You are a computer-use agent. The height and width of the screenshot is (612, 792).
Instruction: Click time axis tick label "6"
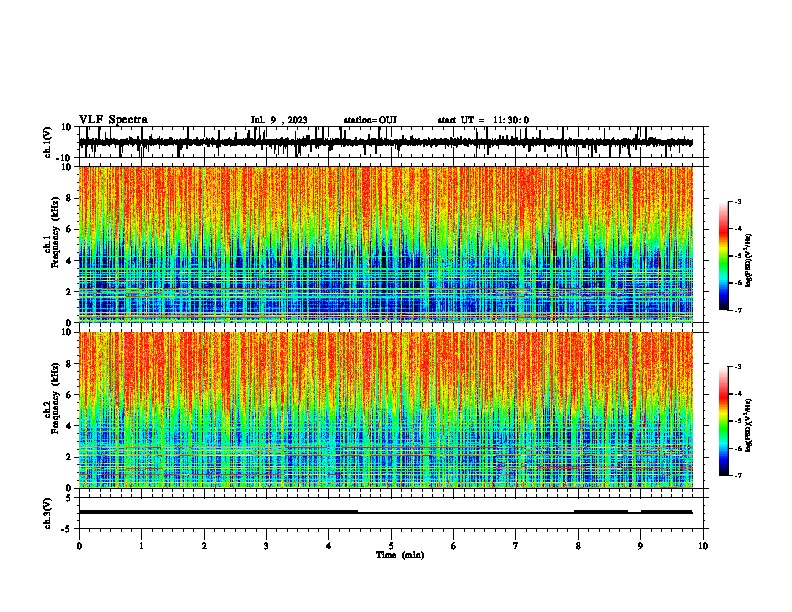pos(453,546)
